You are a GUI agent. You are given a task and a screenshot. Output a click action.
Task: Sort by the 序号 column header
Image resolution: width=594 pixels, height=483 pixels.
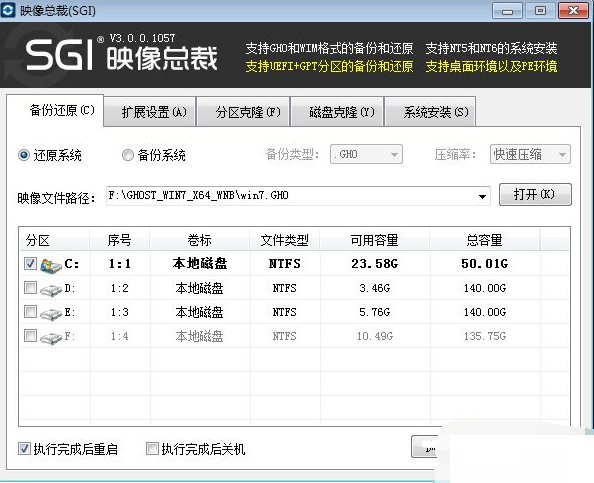[120, 240]
